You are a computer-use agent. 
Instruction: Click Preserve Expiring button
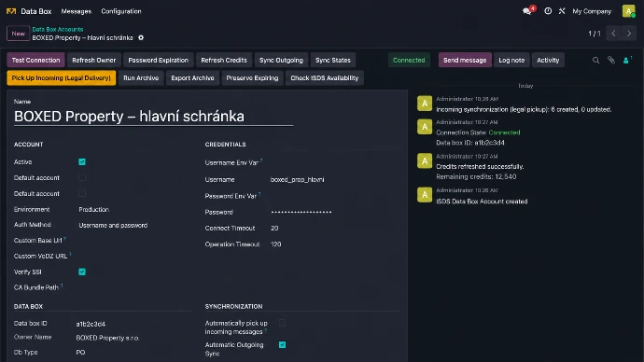click(x=252, y=78)
